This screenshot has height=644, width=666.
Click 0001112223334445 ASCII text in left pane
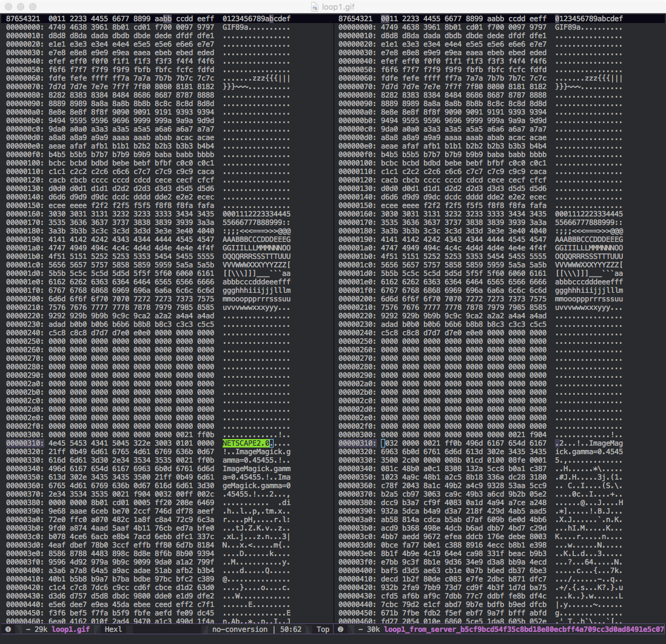point(257,214)
